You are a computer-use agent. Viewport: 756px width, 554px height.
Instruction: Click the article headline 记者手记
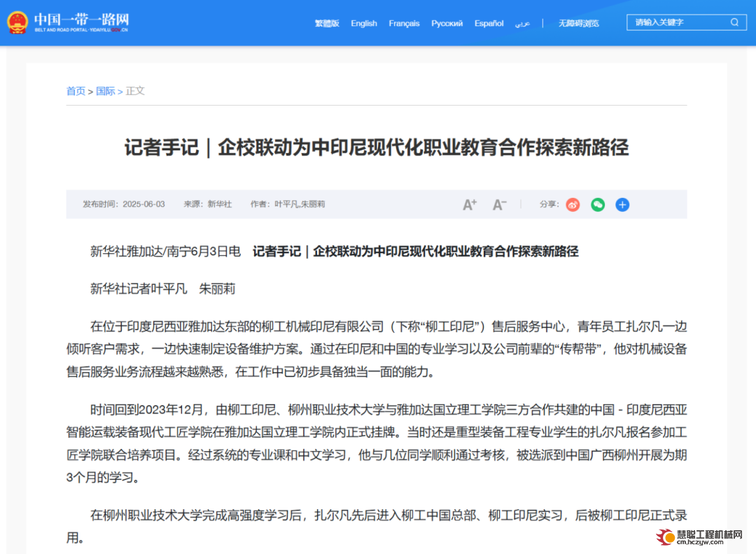pos(376,148)
